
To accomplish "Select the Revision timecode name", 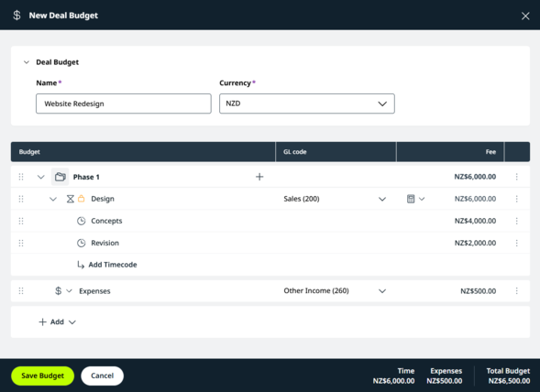I will [105, 243].
